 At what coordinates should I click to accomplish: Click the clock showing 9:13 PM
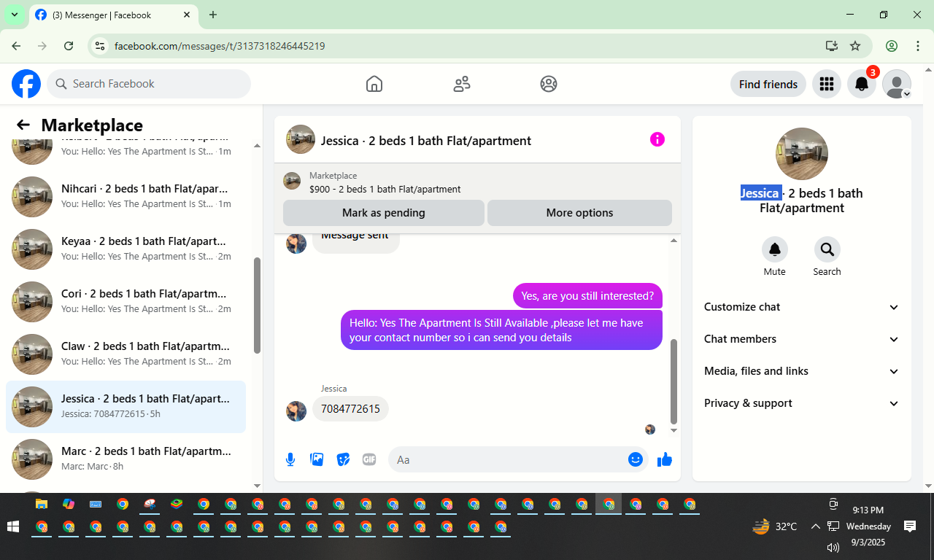click(x=868, y=510)
